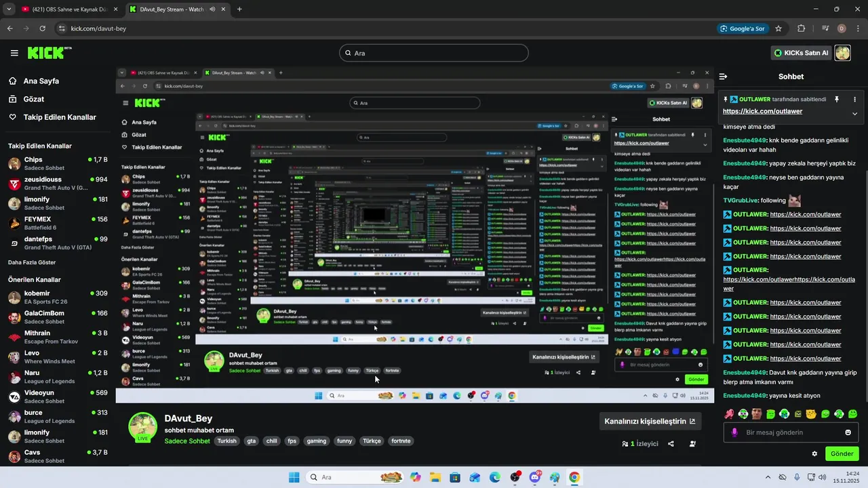Bookmark this page with the star icon
This screenshot has height=488, width=868.
coord(778,28)
